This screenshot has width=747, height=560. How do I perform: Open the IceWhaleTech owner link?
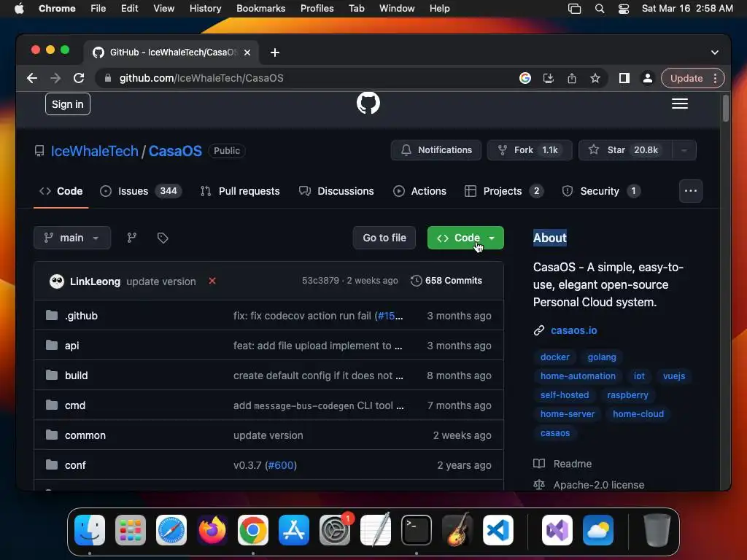94,151
